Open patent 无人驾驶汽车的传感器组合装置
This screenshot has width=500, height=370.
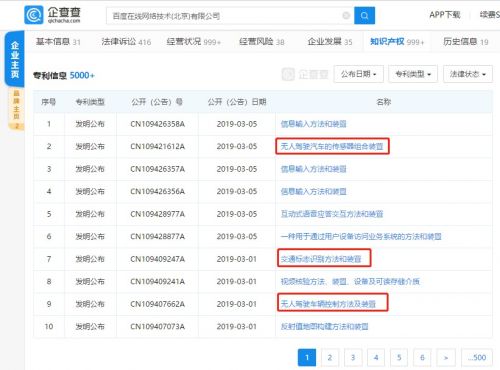coord(332,146)
